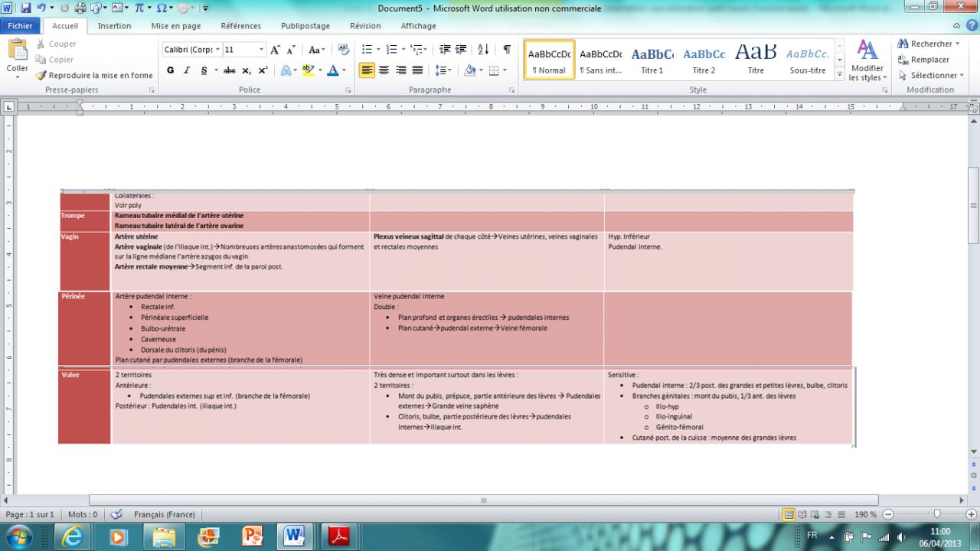Open Windows Explorer folder on the taskbar
The height and width of the screenshot is (551, 980).
[x=164, y=536]
